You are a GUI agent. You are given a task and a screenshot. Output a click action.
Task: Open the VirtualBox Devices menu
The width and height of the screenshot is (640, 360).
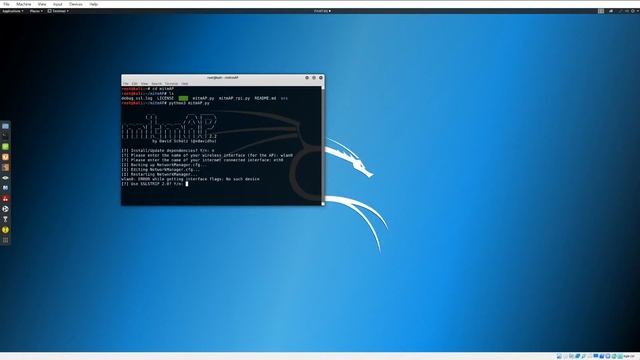pyautogui.click(x=76, y=4)
